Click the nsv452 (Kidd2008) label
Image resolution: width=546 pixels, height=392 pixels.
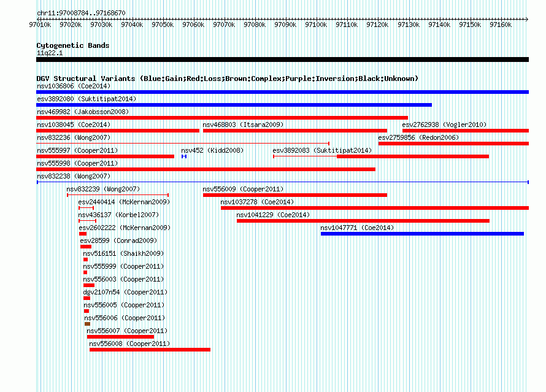pyautogui.click(x=212, y=150)
